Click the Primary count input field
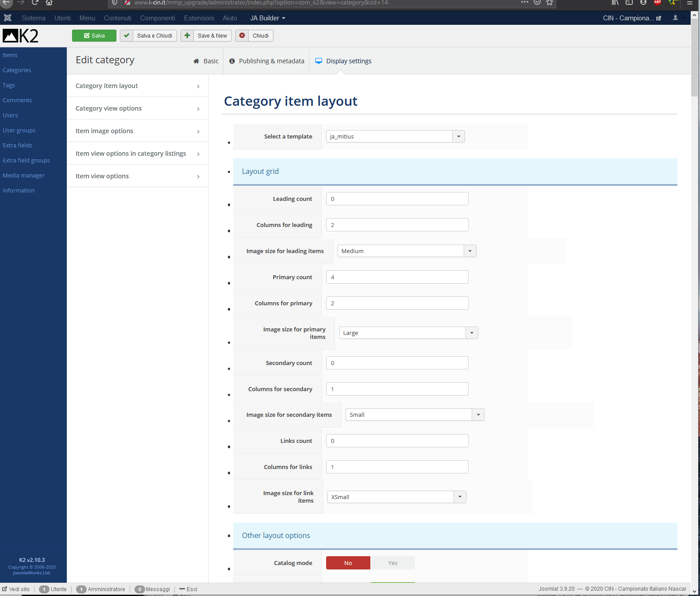700x596 pixels. tap(397, 277)
